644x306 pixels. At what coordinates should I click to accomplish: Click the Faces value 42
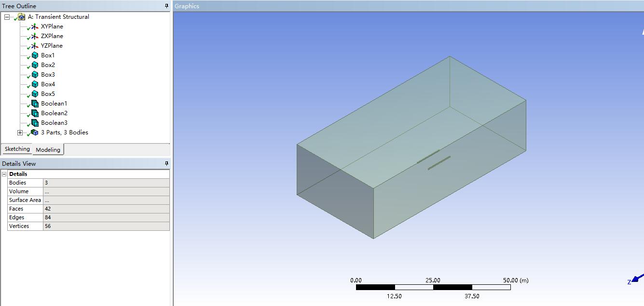tap(106, 209)
